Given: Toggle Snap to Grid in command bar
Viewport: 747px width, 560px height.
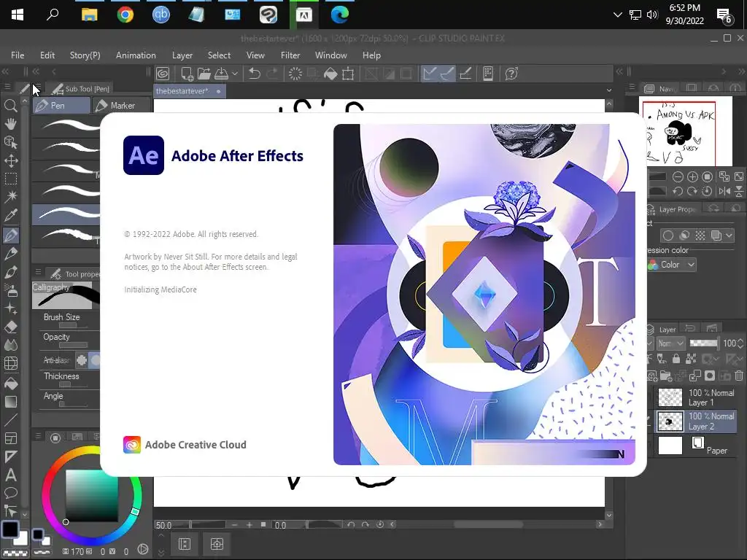Looking at the screenshot, I should (x=465, y=74).
